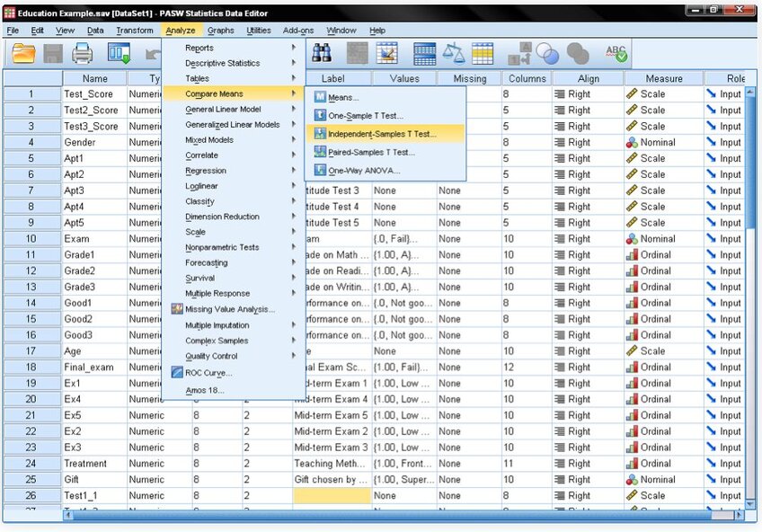
Task: Select Independent-Samples T Test menu entry
Action: tap(382, 134)
